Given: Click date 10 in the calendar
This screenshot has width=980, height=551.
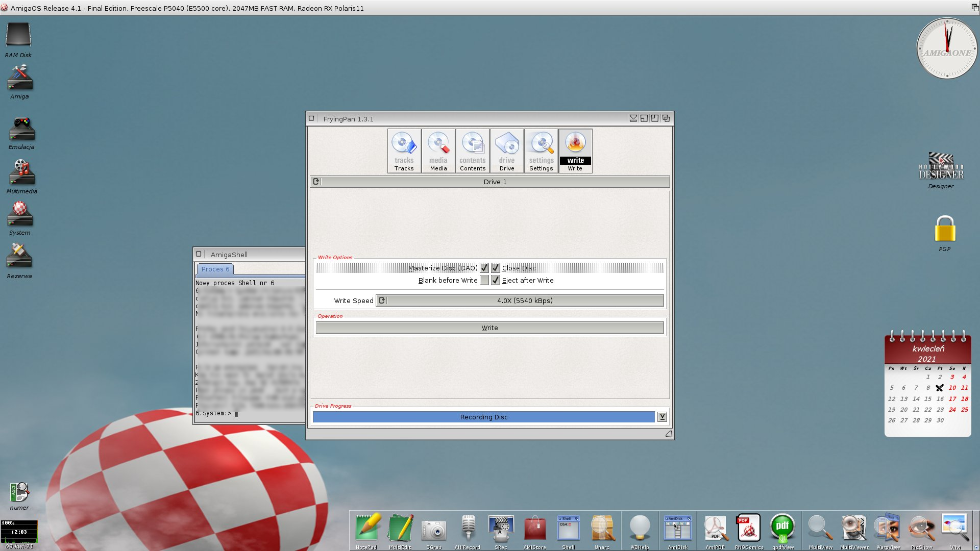Looking at the screenshot, I should 952,388.
